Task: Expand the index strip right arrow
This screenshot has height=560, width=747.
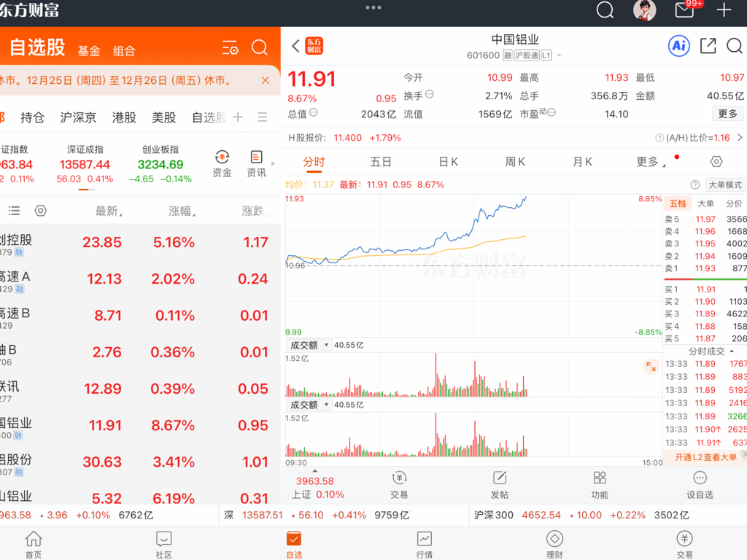Action: tap(273, 164)
